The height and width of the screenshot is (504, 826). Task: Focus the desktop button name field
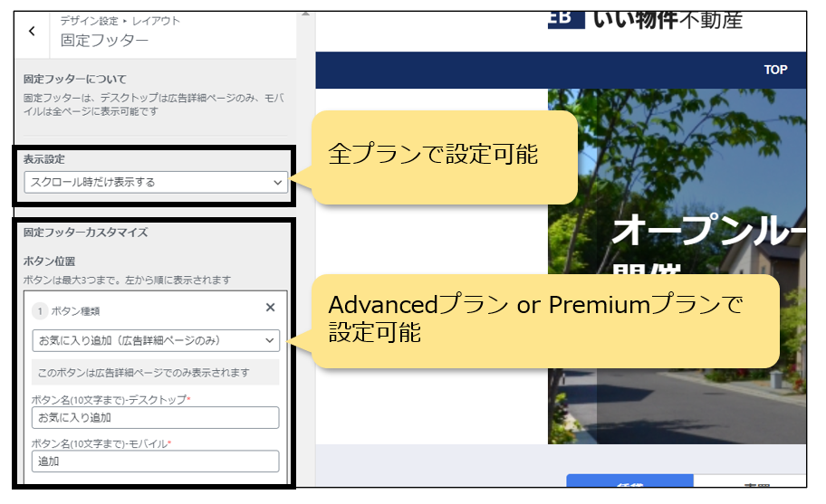tap(155, 417)
